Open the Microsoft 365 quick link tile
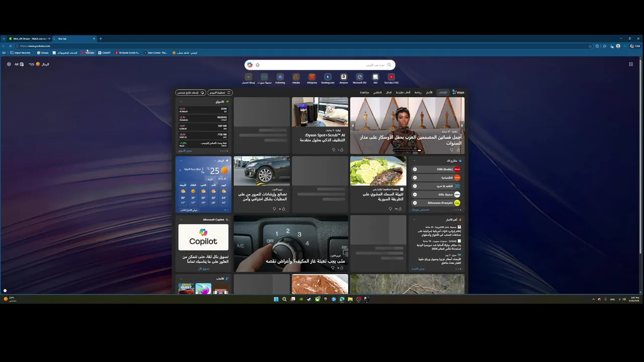This screenshot has width=644, height=362. (x=359, y=78)
